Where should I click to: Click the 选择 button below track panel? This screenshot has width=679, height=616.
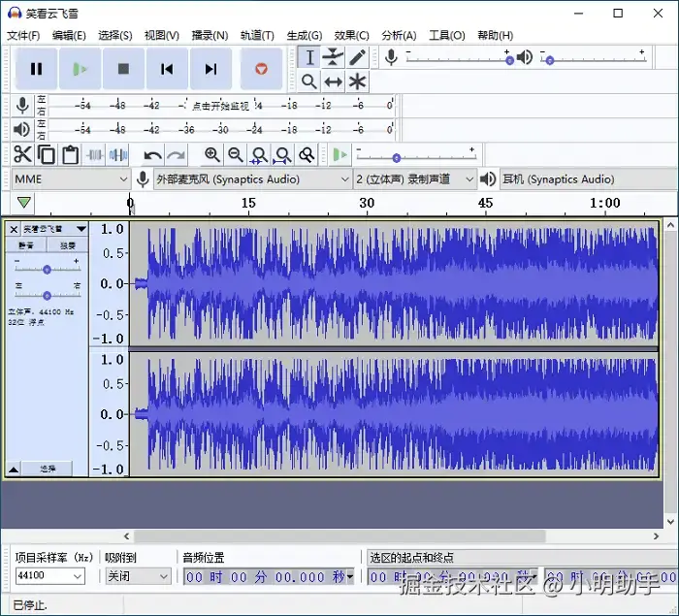tap(48, 469)
